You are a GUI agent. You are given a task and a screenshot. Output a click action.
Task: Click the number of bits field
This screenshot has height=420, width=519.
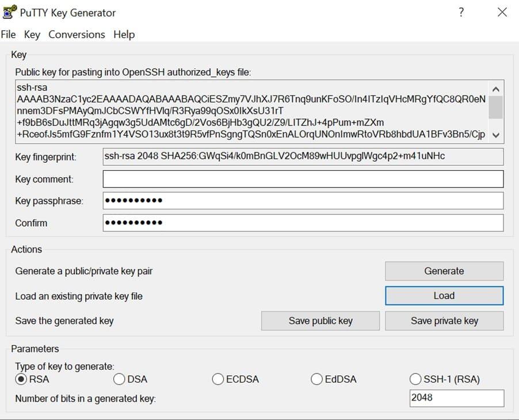457,398
